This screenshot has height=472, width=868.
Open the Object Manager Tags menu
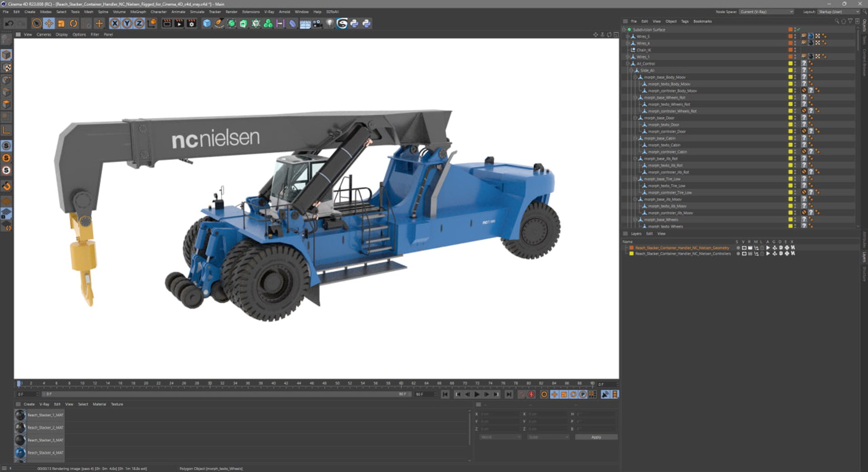click(684, 21)
